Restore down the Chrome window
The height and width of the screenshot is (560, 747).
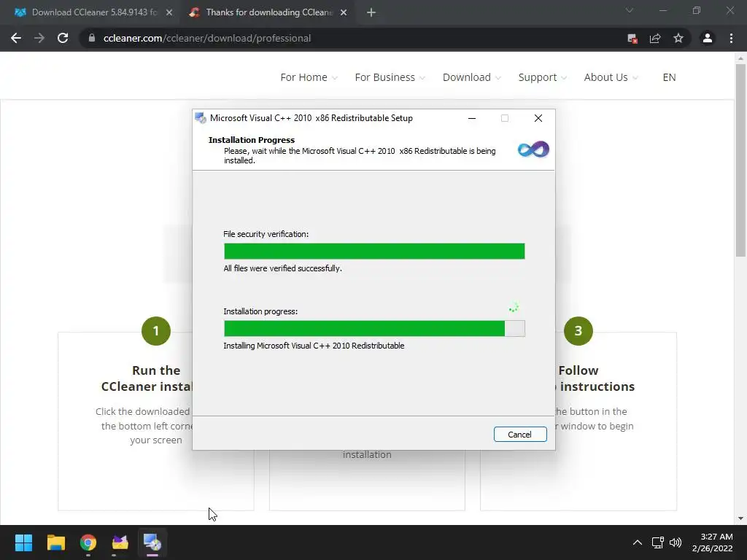(697, 10)
